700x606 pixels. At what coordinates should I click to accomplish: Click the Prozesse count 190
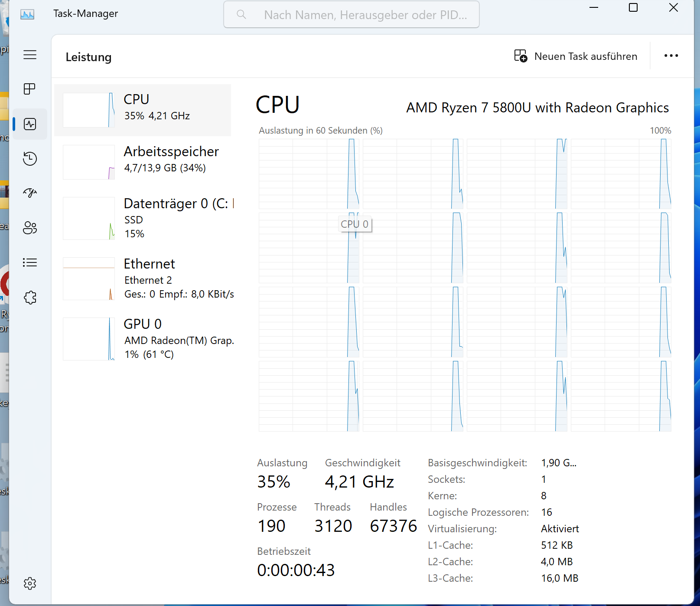271,526
